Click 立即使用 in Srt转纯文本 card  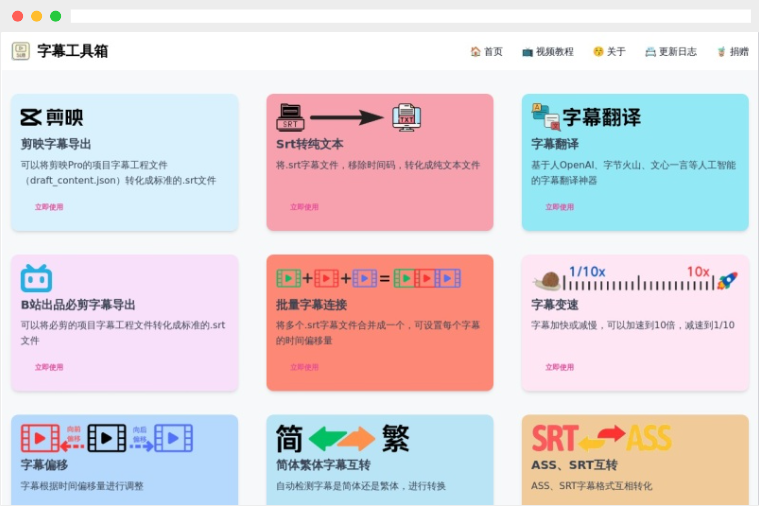304,207
